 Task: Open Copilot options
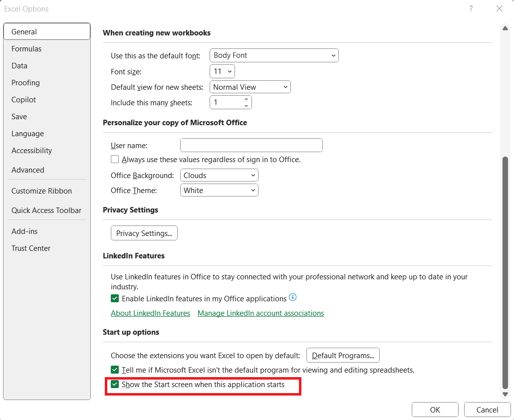point(47,100)
